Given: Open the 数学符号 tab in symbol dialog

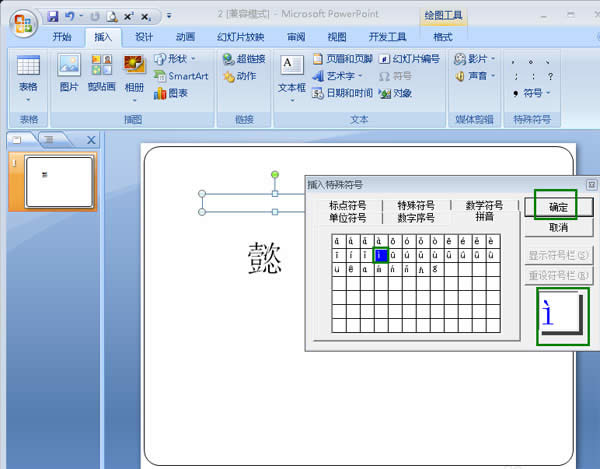Looking at the screenshot, I should pyautogui.click(x=484, y=206).
